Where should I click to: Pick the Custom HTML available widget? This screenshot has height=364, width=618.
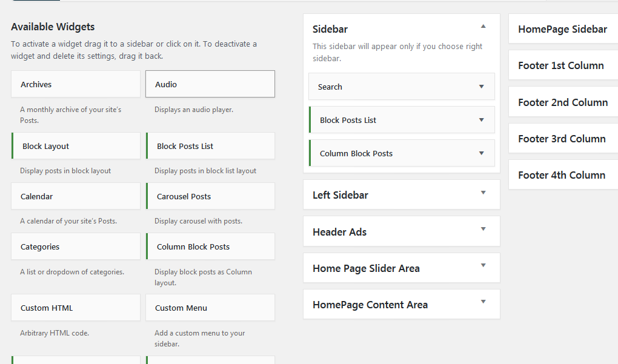76,308
